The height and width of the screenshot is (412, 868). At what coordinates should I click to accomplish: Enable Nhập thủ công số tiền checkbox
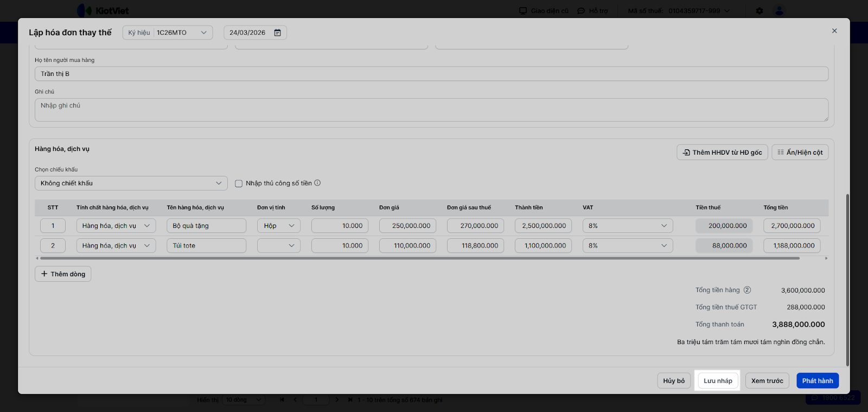coord(239,183)
